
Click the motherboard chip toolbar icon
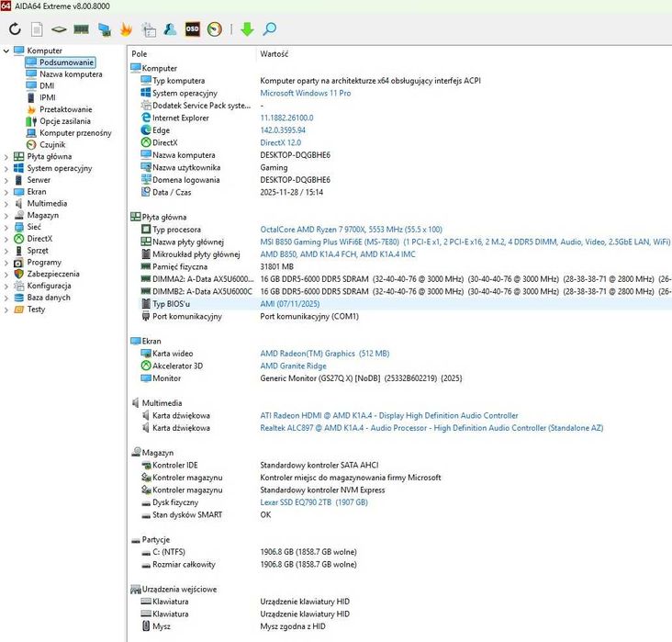[59, 29]
